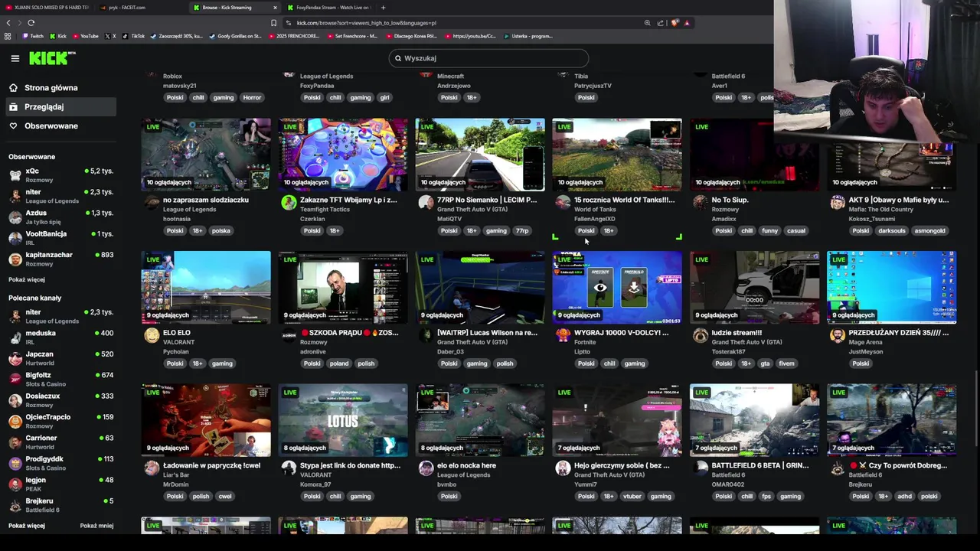The image size is (980, 551).
Task: Open kapitanzachar channel in sidebar
Action: [x=60, y=259]
